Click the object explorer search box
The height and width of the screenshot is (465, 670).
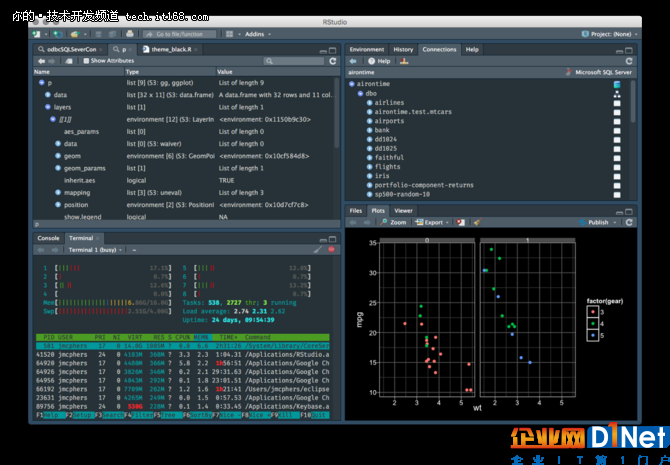pyautogui.click(x=294, y=62)
